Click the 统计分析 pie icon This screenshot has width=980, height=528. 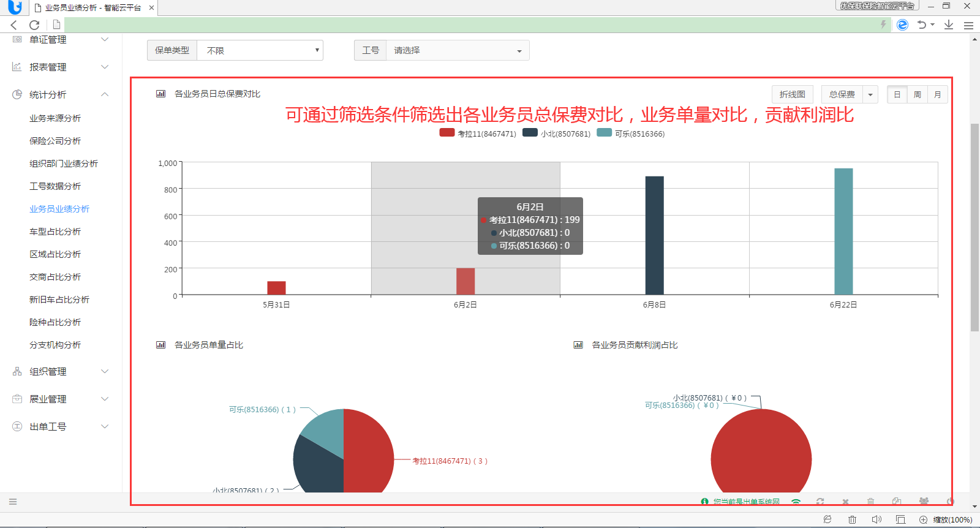pos(17,94)
